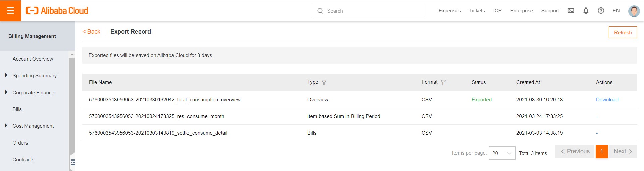Open the help question mark icon
The height and width of the screenshot is (171, 644).
point(601,11)
